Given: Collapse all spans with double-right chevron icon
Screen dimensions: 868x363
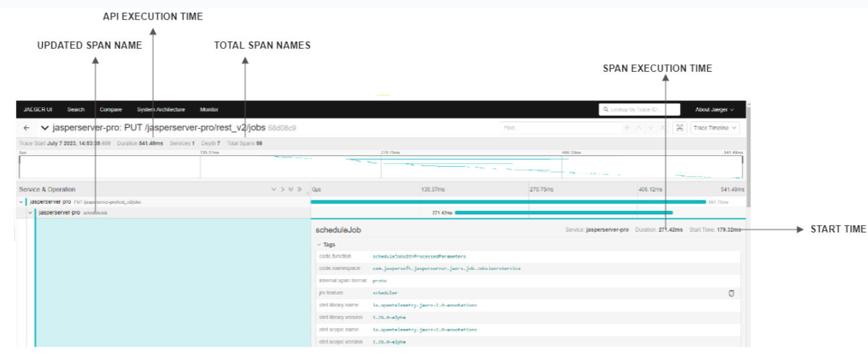Looking at the screenshot, I should coord(299,190).
